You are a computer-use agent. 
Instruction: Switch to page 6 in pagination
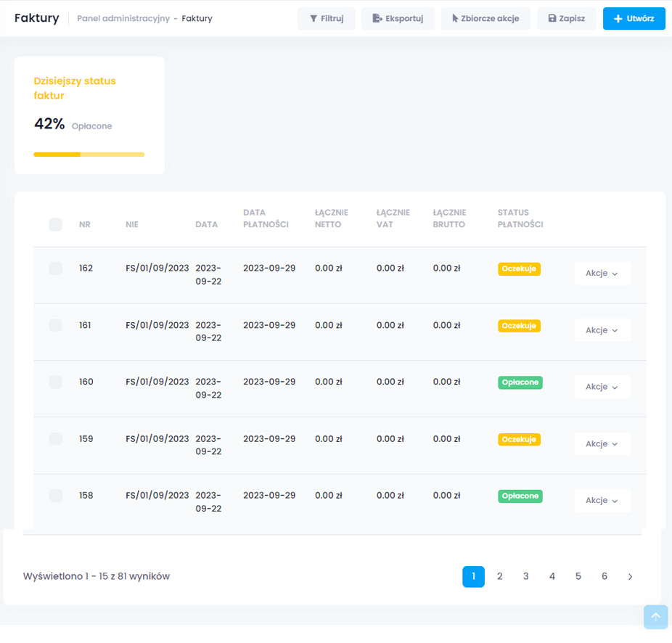click(x=604, y=576)
